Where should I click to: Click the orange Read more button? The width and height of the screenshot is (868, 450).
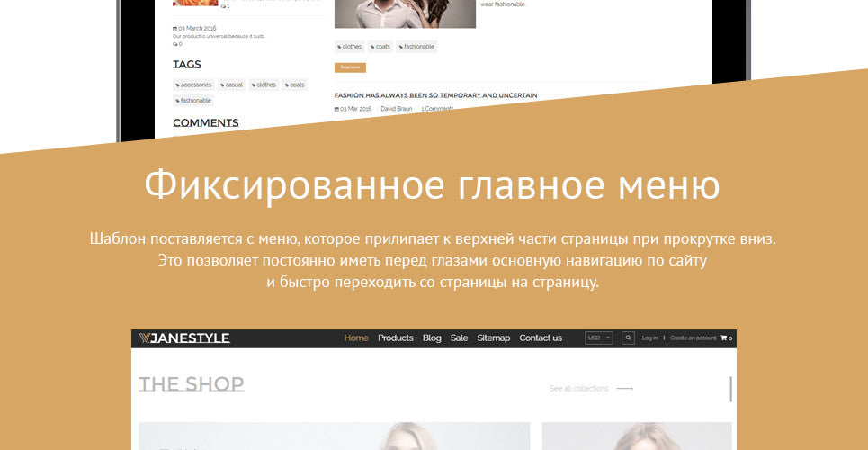pyautogui.click(x=350, y=67)
